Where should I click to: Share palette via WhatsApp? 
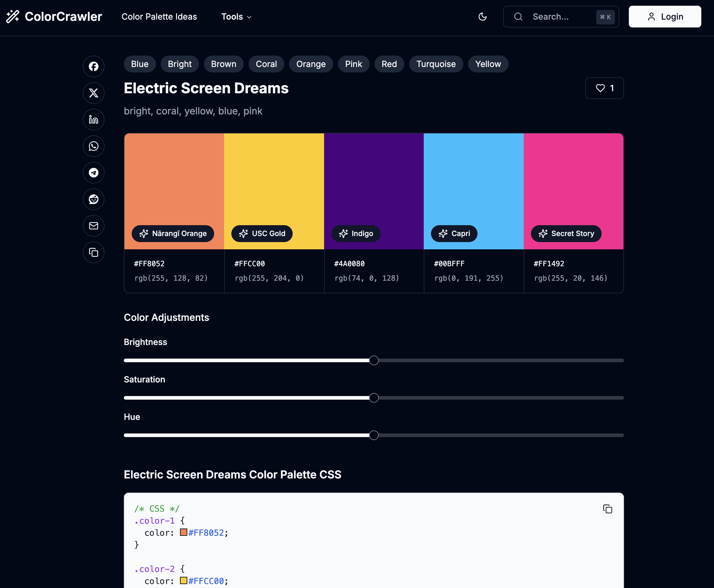[94, 146]
